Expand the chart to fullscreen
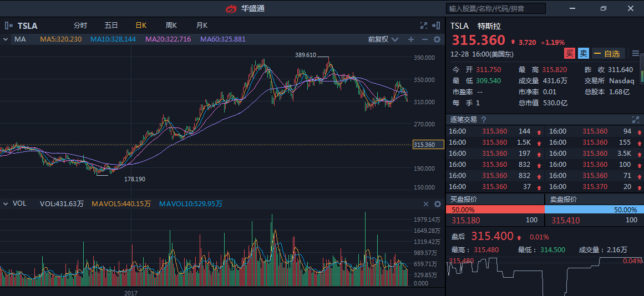The height and width of the screenshot is (296, 644). (424, 25)
